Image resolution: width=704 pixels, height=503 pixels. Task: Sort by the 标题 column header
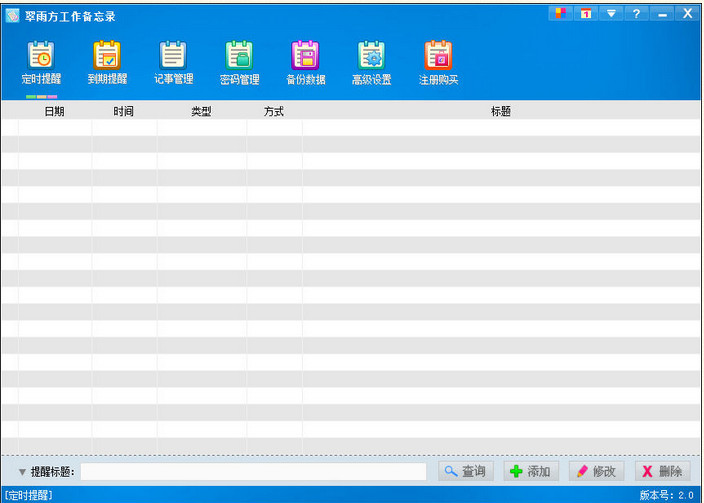(501, 111)
